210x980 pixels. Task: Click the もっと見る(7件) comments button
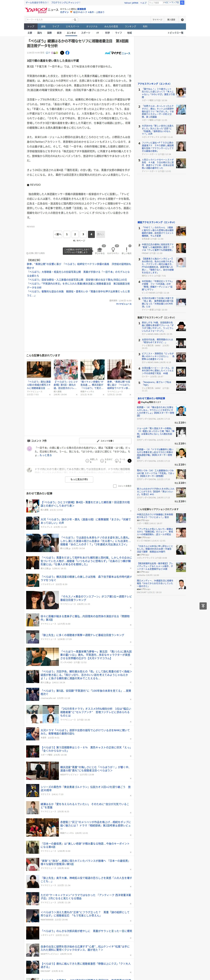pyautogui.click(x=79, y=479)
